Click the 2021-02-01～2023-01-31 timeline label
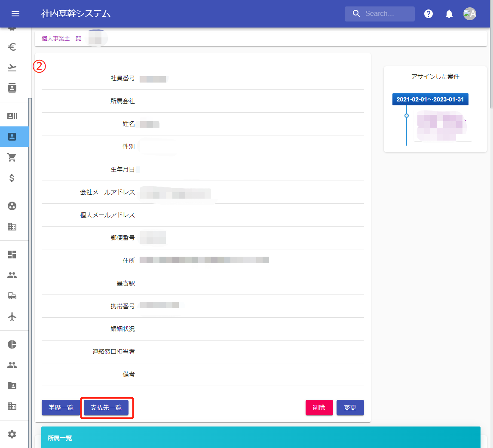 [x=430, y=99]
